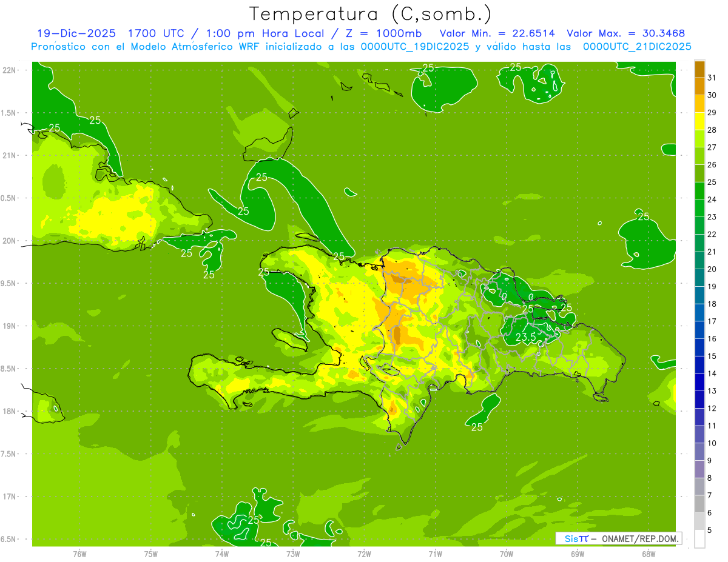Viewport: 728px width, 562px height.
Task: Click the "18" value on the color scale
Action: coord(712,304)
